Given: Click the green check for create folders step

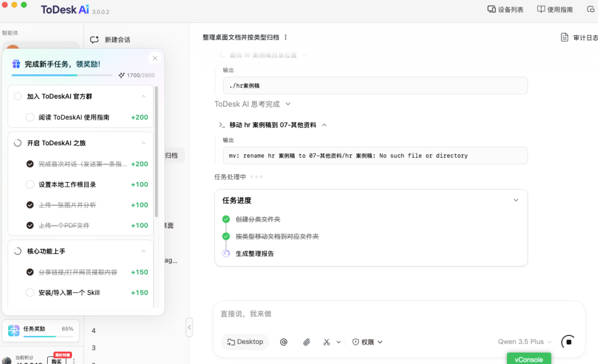Looking at the screenshot, I should (x=226, y=219).
